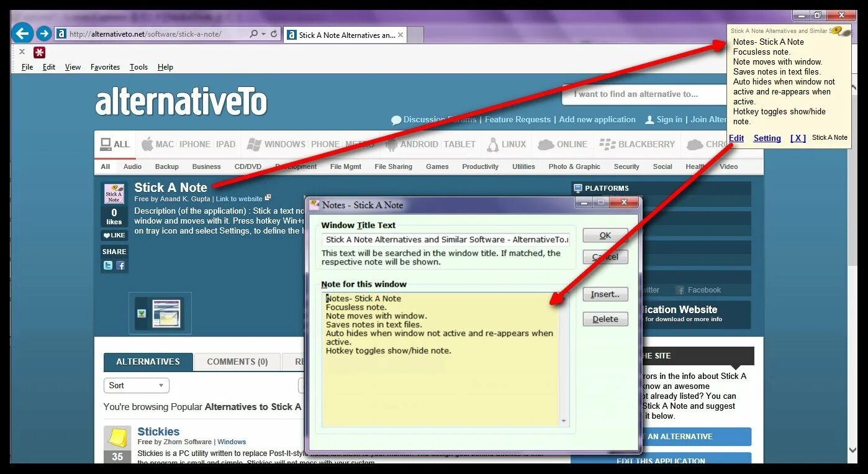Click the Add new application link

click(x=597, y=119)
